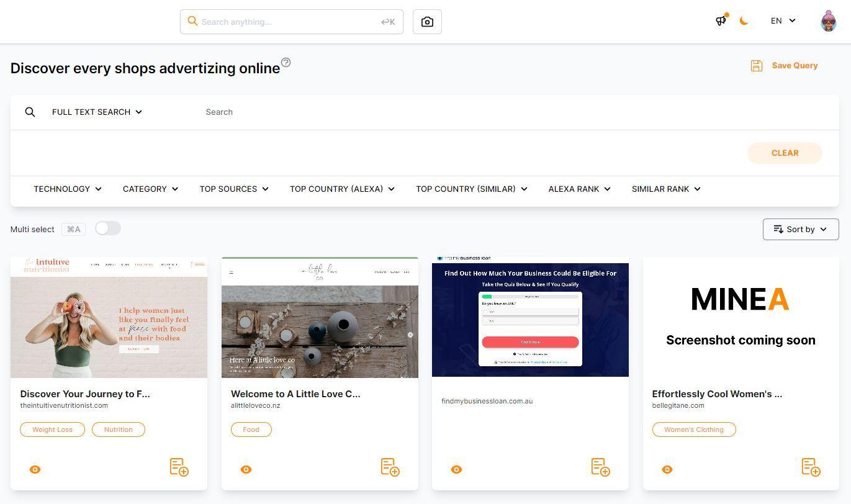Toggle dark mode with the moon icon
The image size is (851, 504).
coord(744,21)
